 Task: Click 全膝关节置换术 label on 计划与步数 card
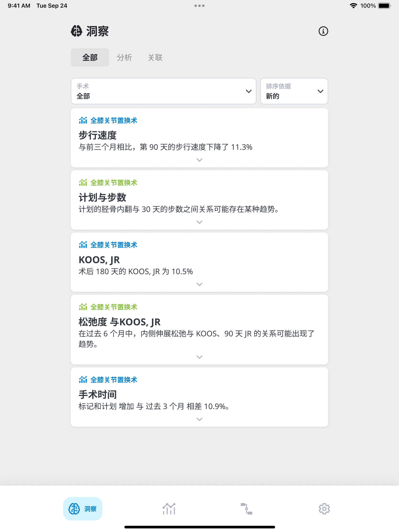coord(114,183)
